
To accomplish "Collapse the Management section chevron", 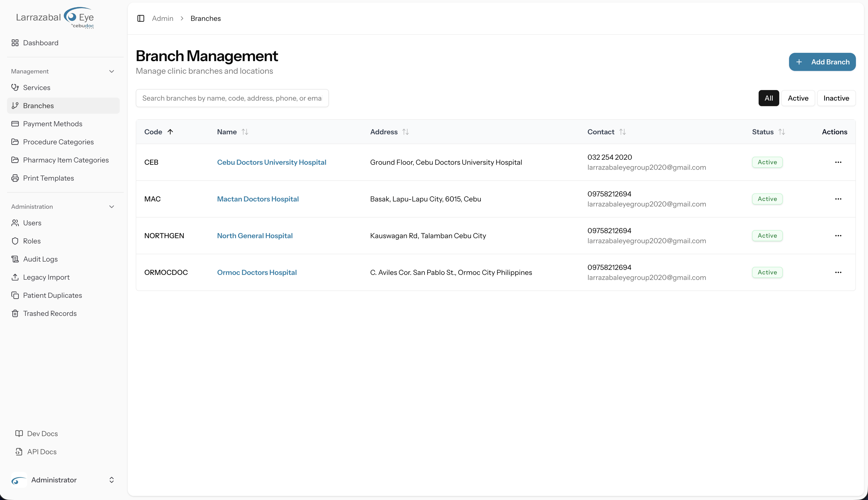I will tap(112, 71).
